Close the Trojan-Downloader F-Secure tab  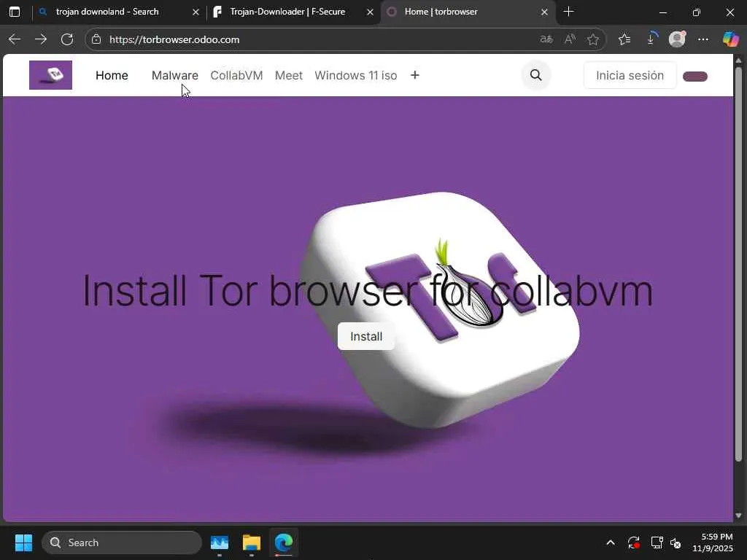370,12
